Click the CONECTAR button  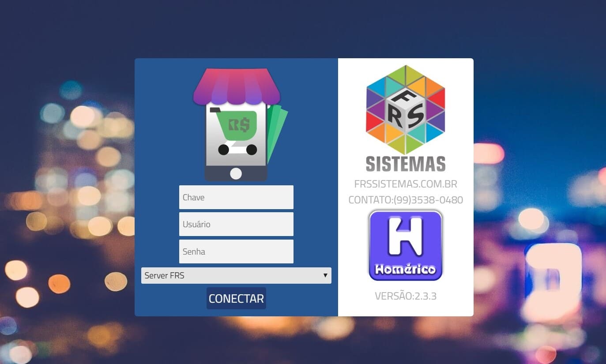236,298
